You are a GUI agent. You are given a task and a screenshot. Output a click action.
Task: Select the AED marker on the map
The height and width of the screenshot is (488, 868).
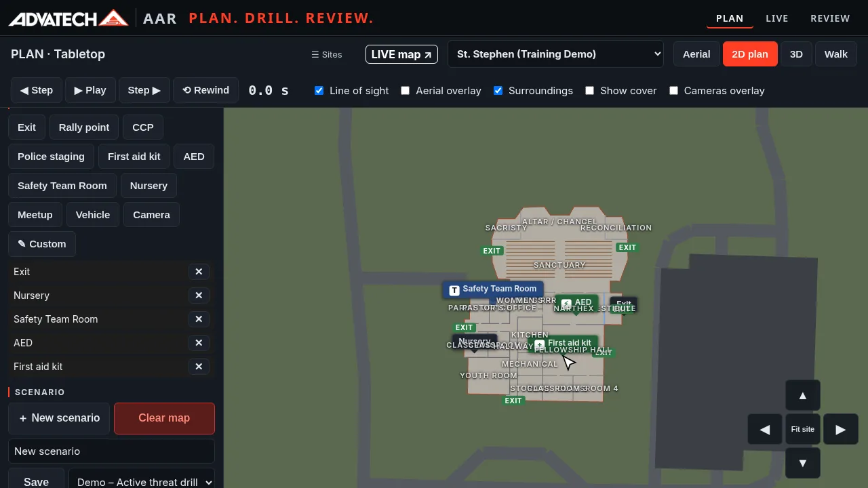click(x=576, y=302)
